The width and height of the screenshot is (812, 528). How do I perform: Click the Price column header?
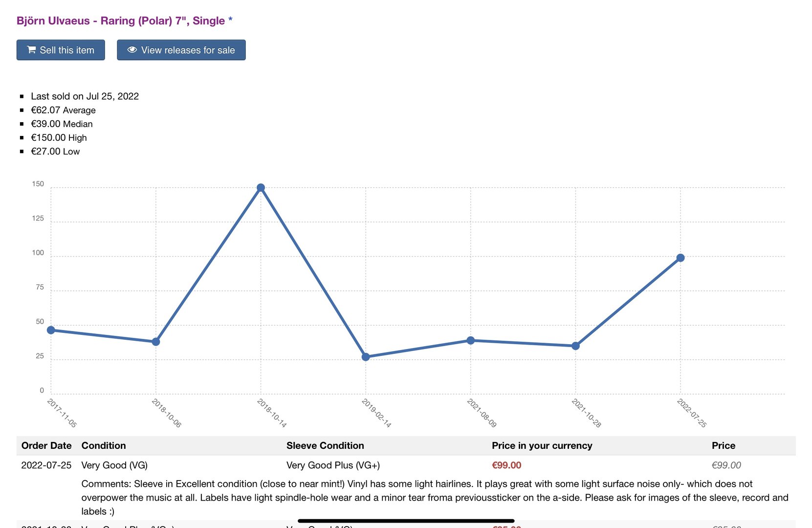(724, 445)
